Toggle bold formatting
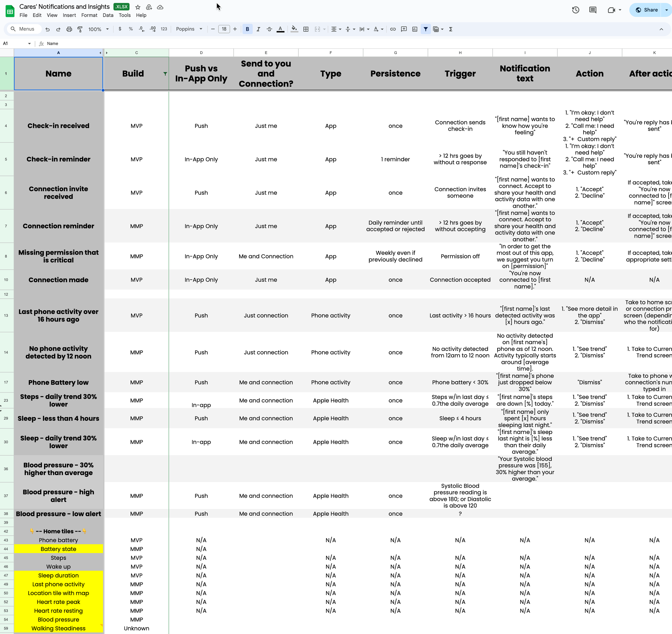The width and height of the screenshot is (672, 634). coord(248,29)
